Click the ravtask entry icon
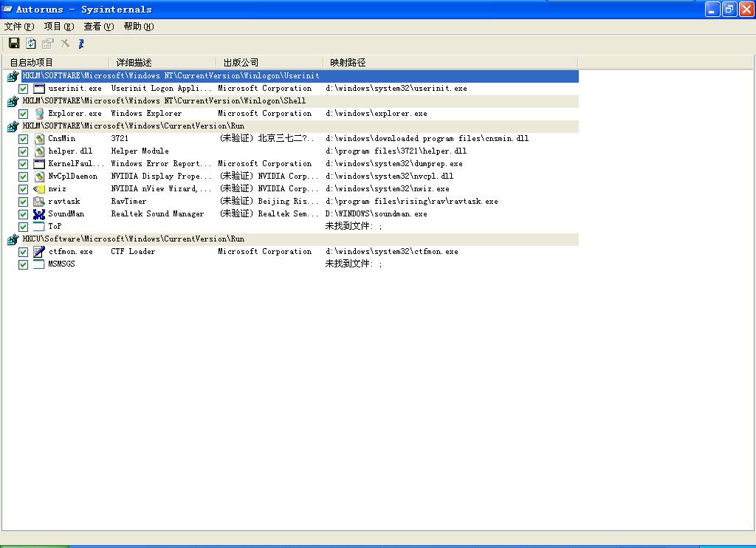The image size is (756, 548). [39, 202]
